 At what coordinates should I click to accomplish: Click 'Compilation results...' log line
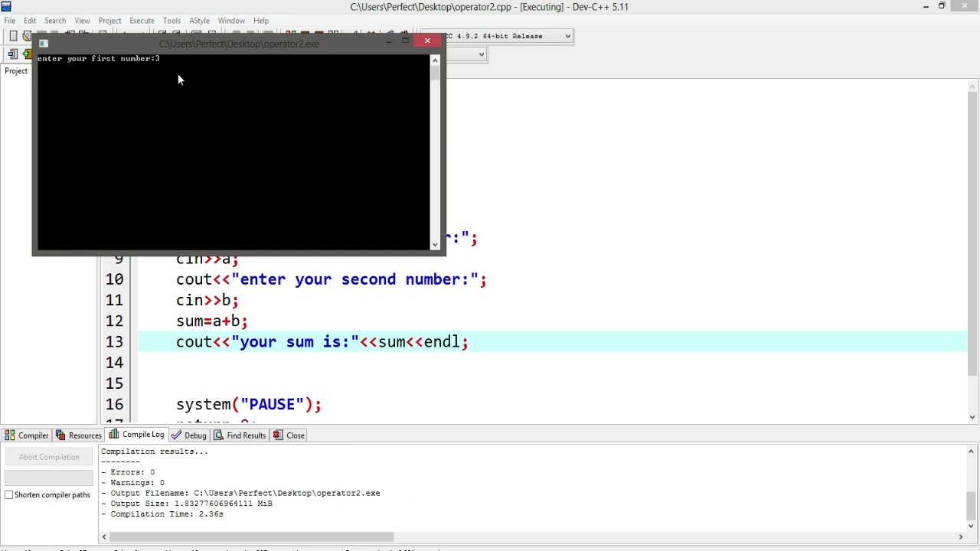tap(155, 452)
